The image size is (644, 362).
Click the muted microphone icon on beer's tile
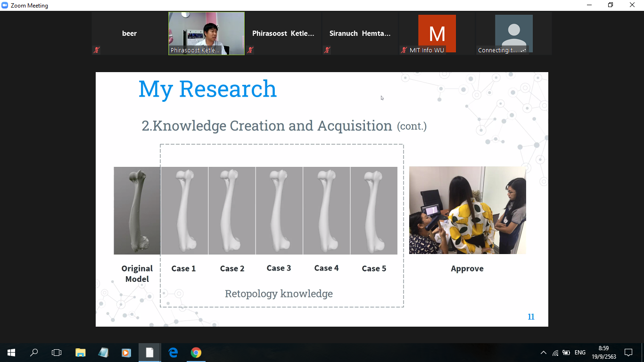tap(97, 50)
